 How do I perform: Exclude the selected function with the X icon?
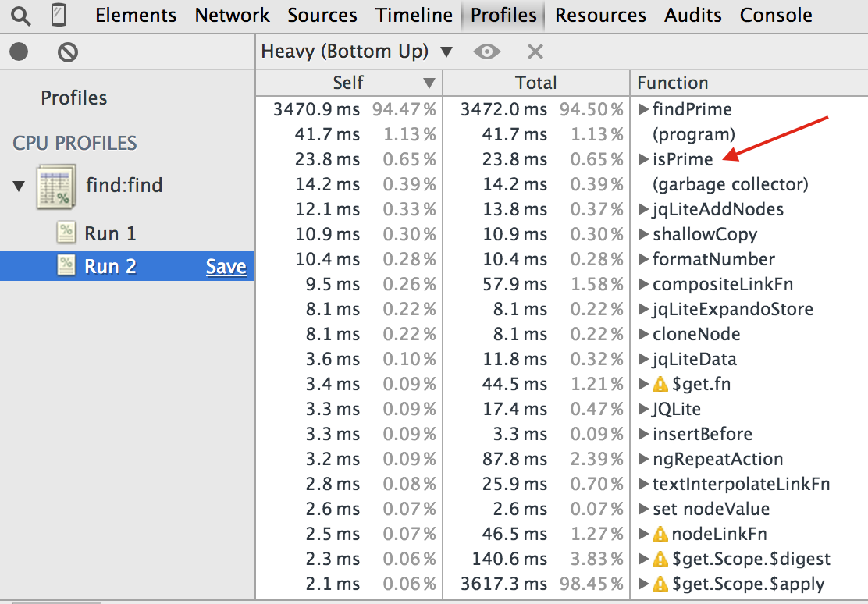tap(535, 52)
